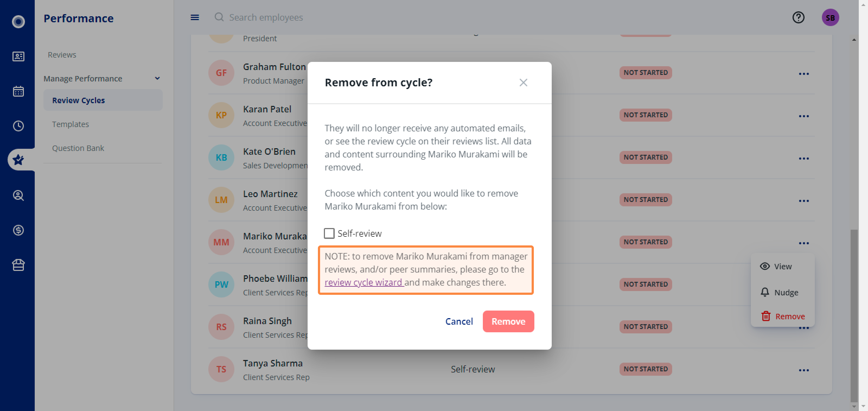Open the time tracking clock icon
The width and height of the screenshot is (868, 411).
click(x=18, y=126)
